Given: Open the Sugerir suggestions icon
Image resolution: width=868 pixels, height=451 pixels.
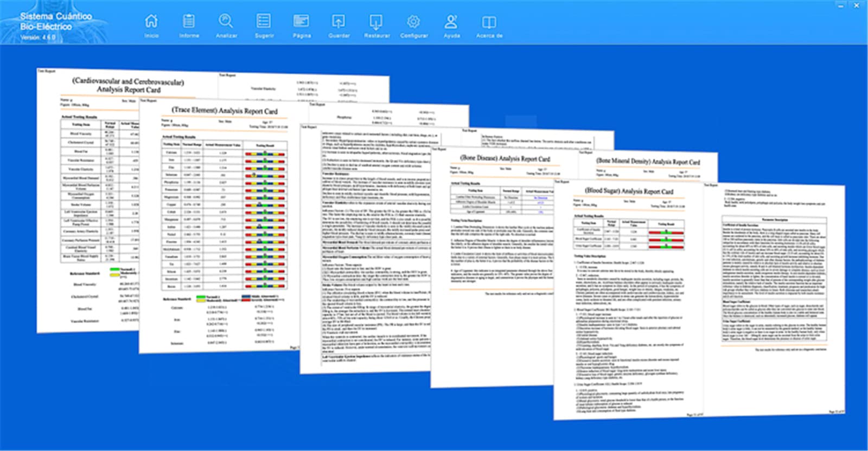Looking at the screenshot, I should pyautogui.click(x=264, y=25).
